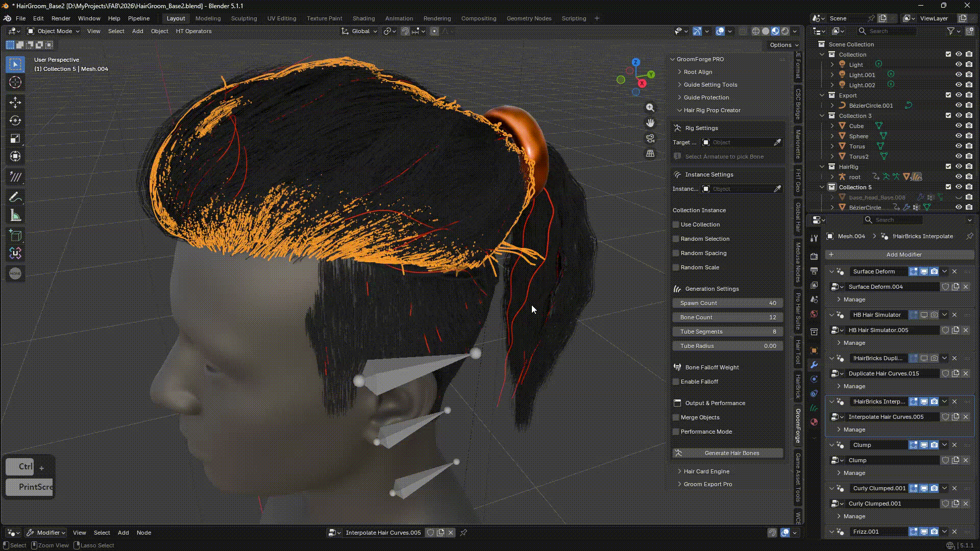This screenshot has width=980, height=551.
Task: Enable the Use Collection checkbox
Action: point(676,224)
